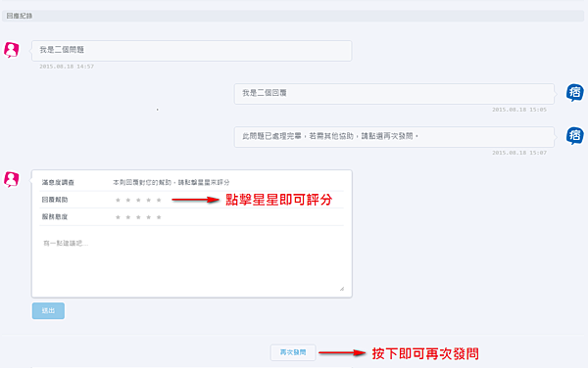Rate 回覆幫助 with the fourth star

point(149,200)
